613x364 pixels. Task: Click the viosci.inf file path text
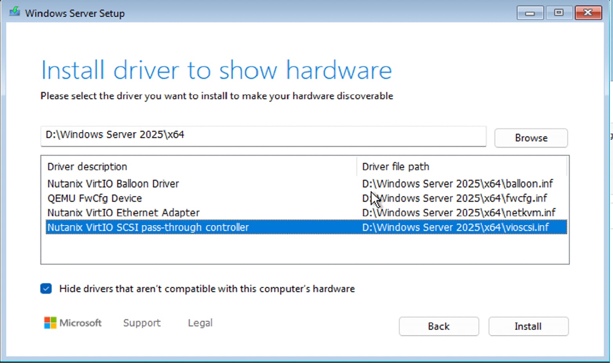click(455, 227)
